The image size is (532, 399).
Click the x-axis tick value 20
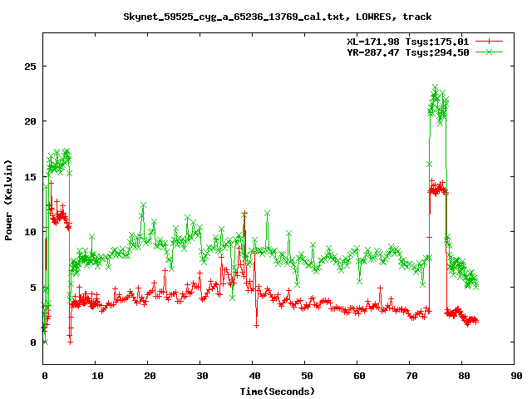(x=150, y=376)
